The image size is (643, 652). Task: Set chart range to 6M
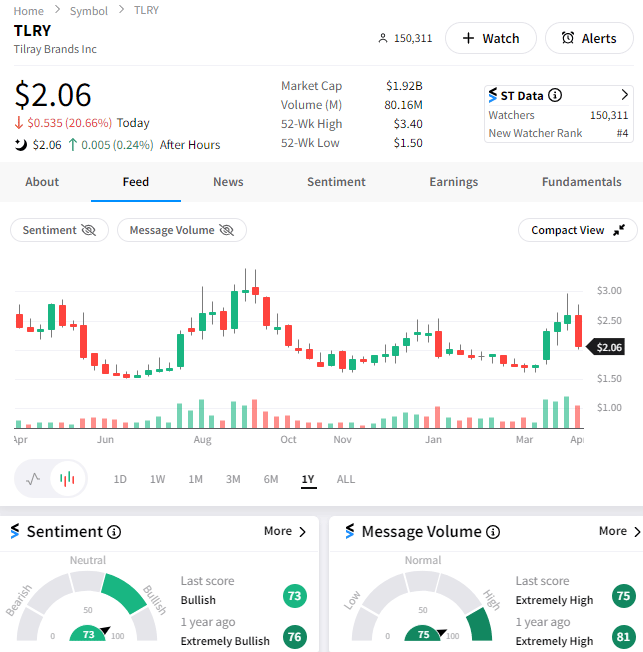coord(271,479)
